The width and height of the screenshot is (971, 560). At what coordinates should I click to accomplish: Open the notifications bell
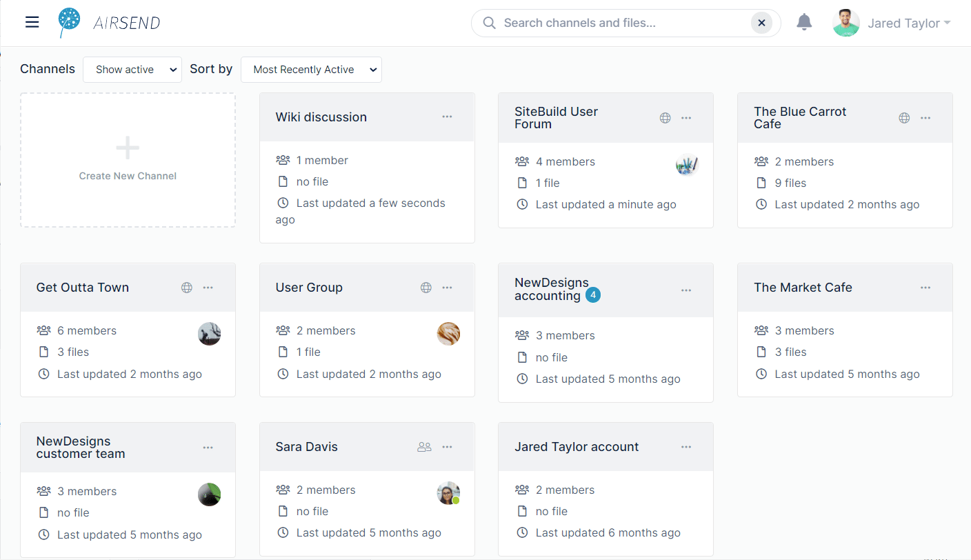coord(804,22)
